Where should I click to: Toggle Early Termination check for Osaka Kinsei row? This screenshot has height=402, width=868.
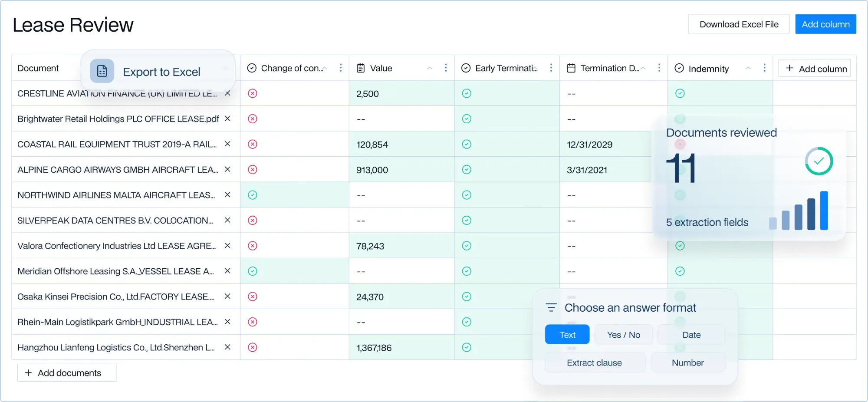[x=467, y=297]
